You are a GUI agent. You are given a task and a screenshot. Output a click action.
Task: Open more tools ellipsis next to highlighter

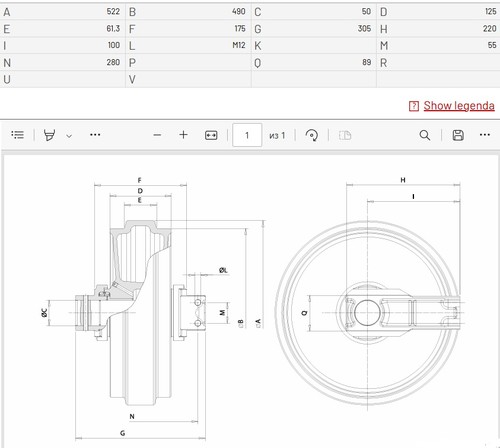(x=95, y=135)
